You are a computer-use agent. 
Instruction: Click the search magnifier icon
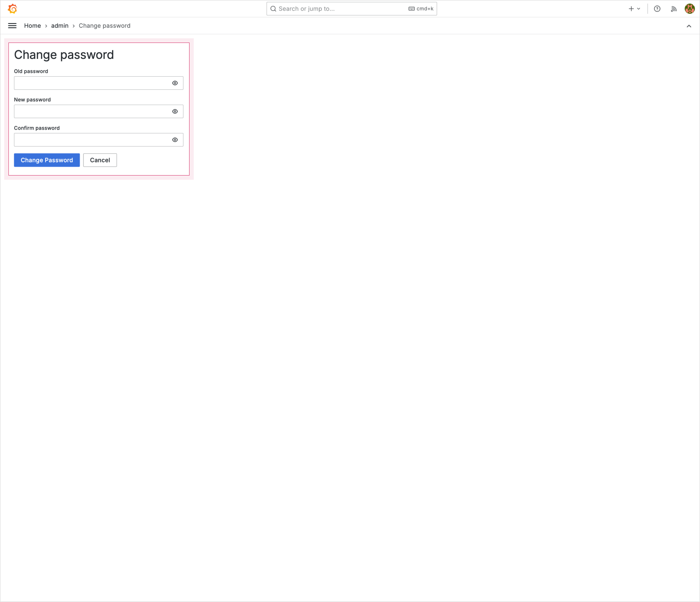pyautogui.click(x=273, y=8)
